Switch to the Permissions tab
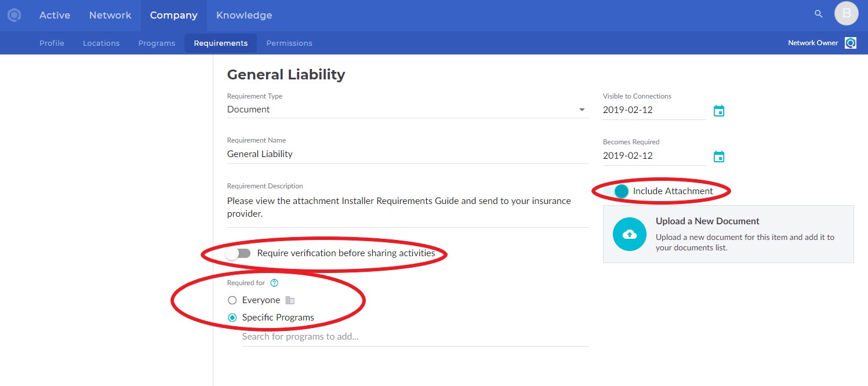Image resolution: width=868 pixels, height=386 pixels. 289,43
